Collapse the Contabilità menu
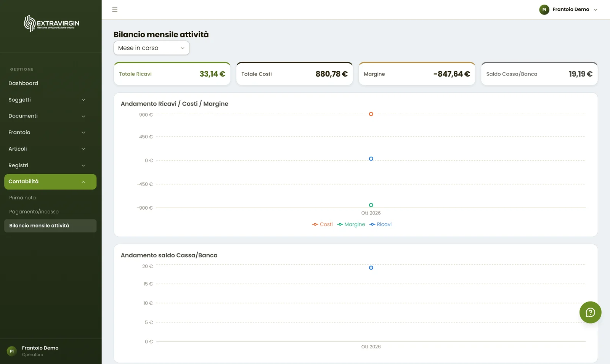610x364 pixels. tap(50, 182)
